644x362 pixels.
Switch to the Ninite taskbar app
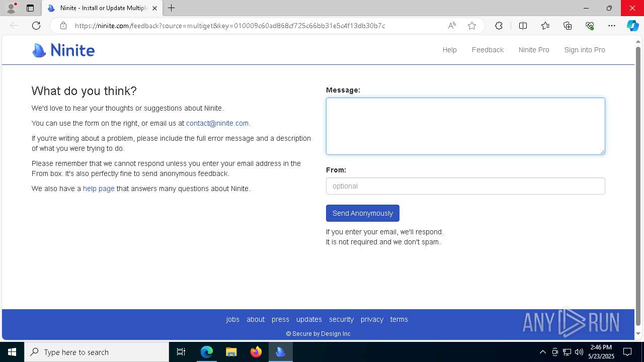point(280,352)
